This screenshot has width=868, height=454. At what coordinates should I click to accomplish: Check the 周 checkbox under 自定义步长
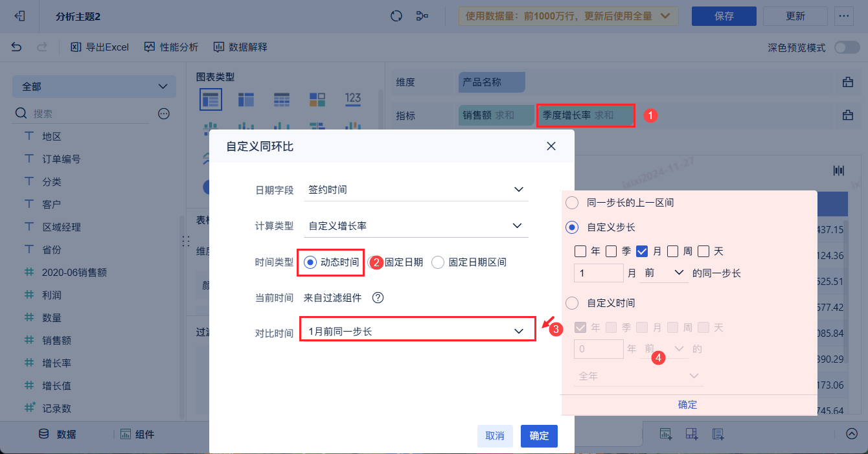(x=673, y=251)
